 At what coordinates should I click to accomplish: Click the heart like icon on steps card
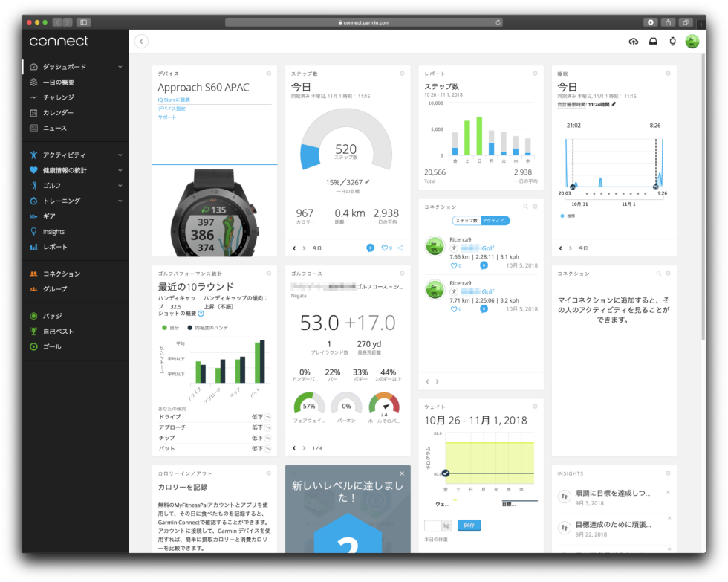[x=385, y=248]
